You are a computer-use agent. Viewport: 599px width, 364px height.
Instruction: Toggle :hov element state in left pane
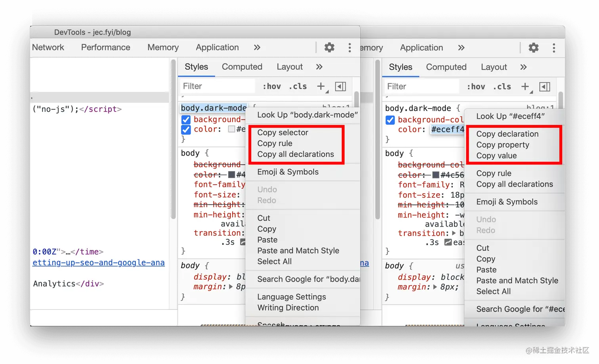pyautogui.click(x=272, y=86)
